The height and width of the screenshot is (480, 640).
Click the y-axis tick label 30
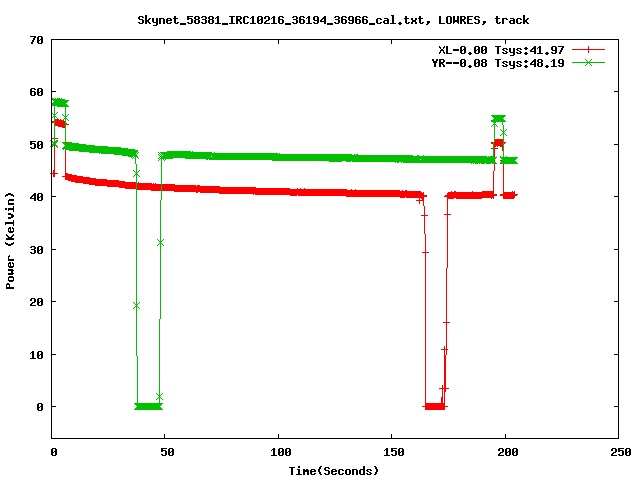[36, 250]
